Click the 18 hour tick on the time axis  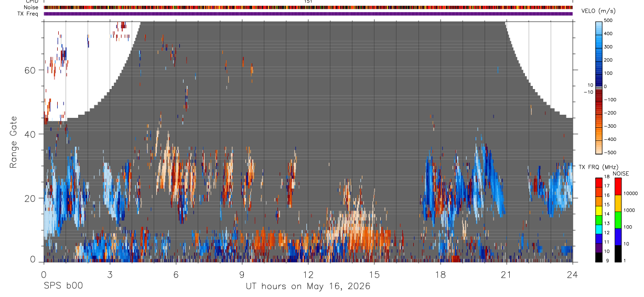pyautogui.click(x=440, y=274)
